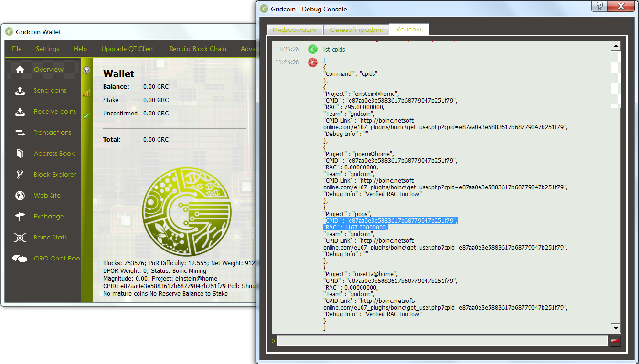Click the console command input field
The image size is (639, 364).
(x=442, y=341)
